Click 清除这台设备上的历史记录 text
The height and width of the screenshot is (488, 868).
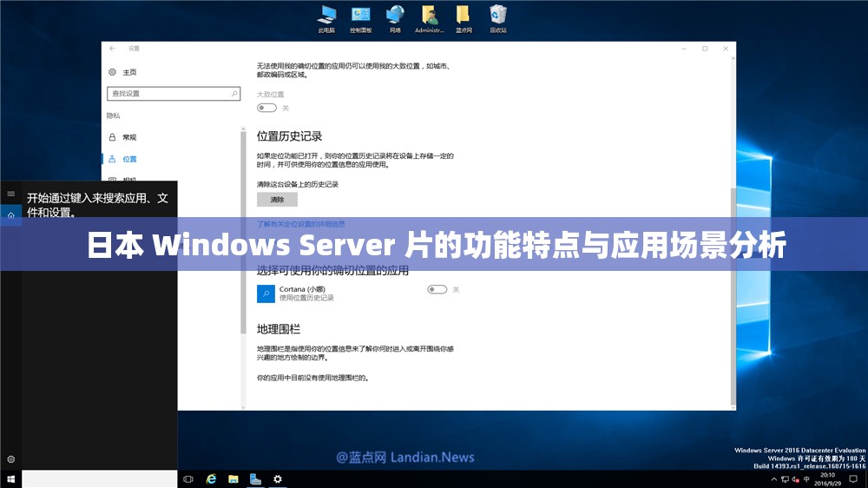pos(297,184)
